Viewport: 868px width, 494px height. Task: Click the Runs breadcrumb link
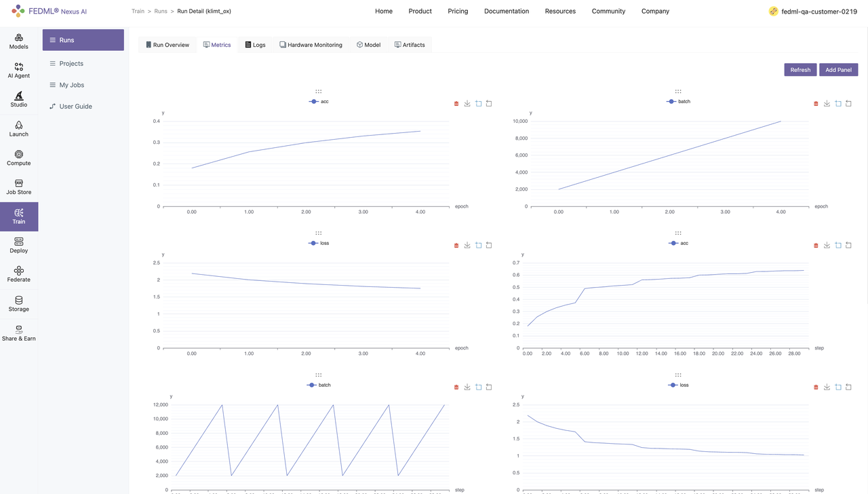point(161,12)
